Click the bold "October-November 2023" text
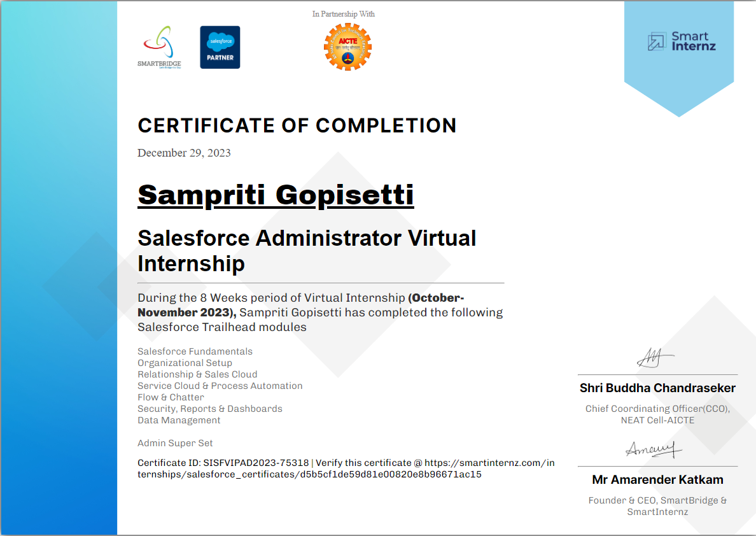 (301, 305)
